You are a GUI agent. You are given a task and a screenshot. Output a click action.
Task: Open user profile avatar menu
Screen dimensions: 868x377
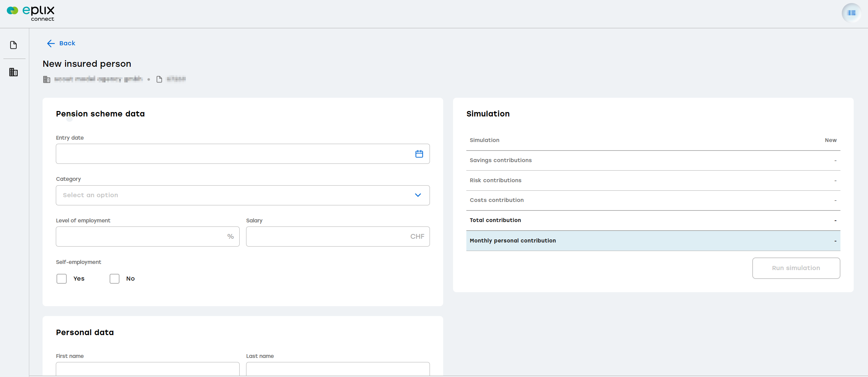coord(851,13)
